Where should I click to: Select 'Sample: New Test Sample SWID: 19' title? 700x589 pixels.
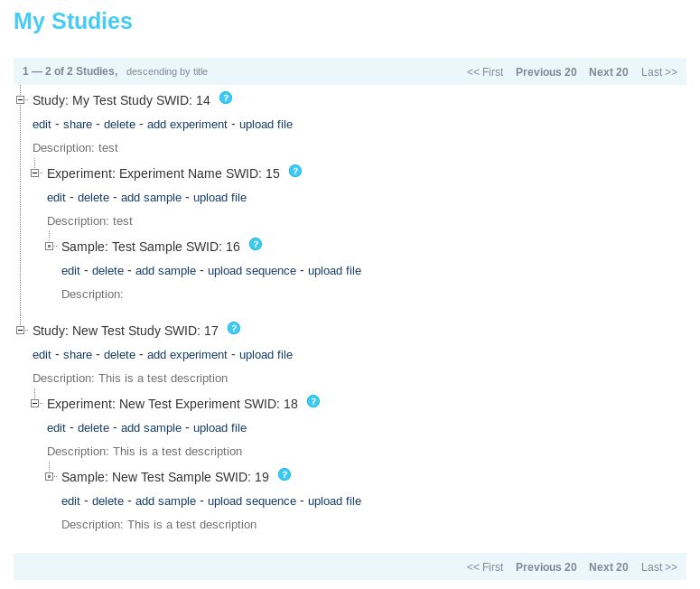pos(165,477)
